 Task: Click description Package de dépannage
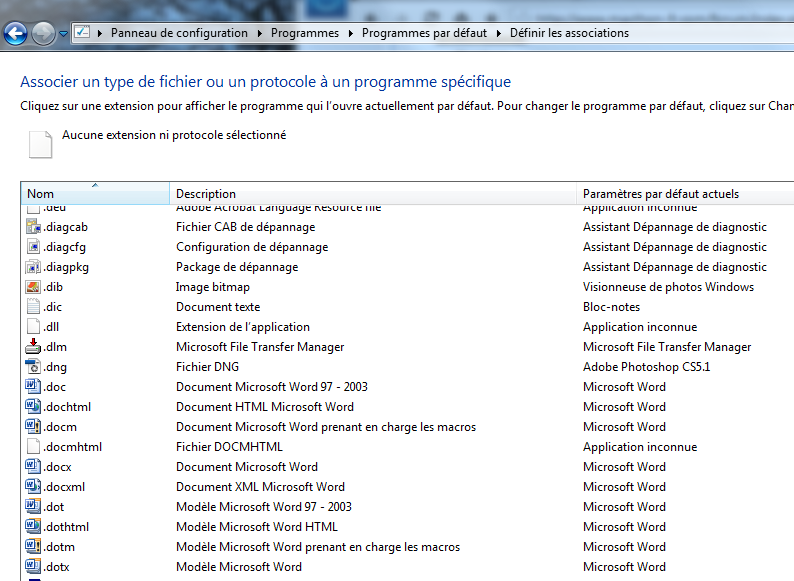click(x=237, y=267)
